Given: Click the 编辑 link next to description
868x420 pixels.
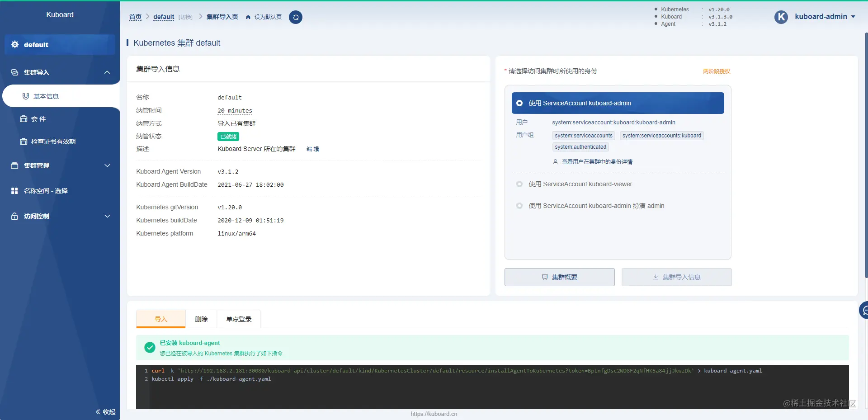Looking at the screenshot, I should pos(313,149).
